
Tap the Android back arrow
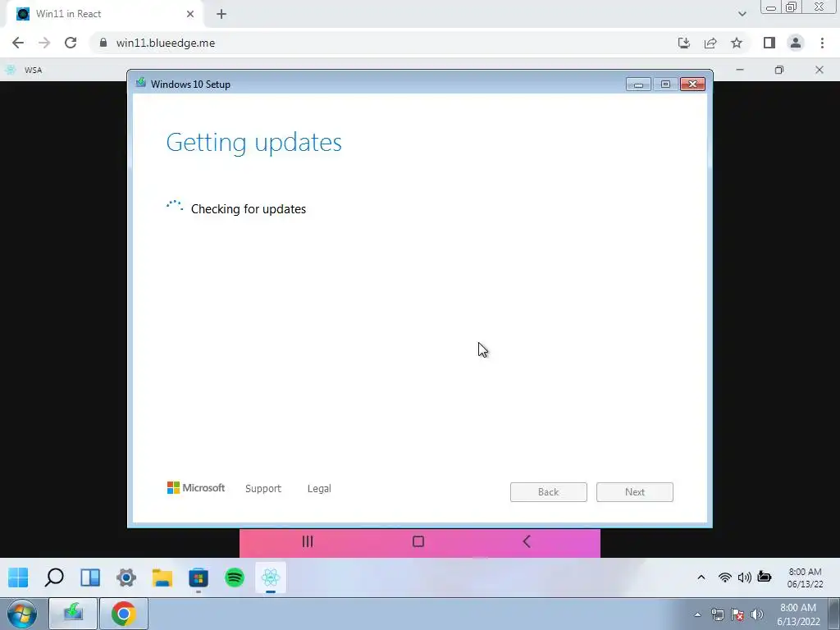click(527, 541)
